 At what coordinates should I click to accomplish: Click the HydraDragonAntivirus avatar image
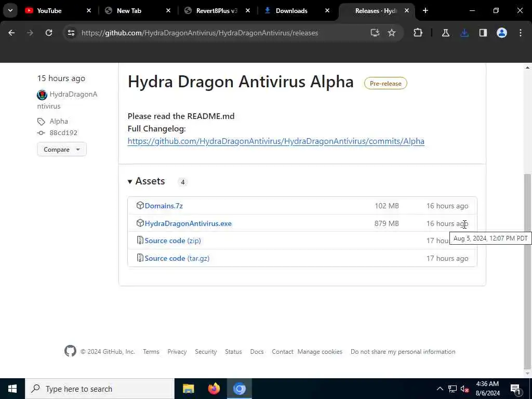pos(42,95)
